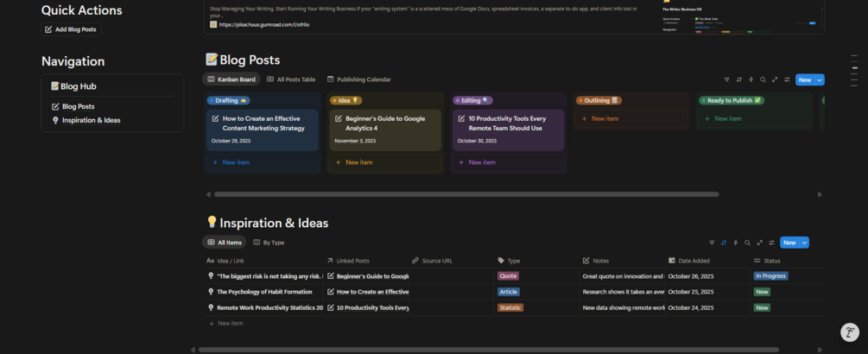Open the Blog Posts database in full page
This screenshot has width=868, height=354.
775,79
